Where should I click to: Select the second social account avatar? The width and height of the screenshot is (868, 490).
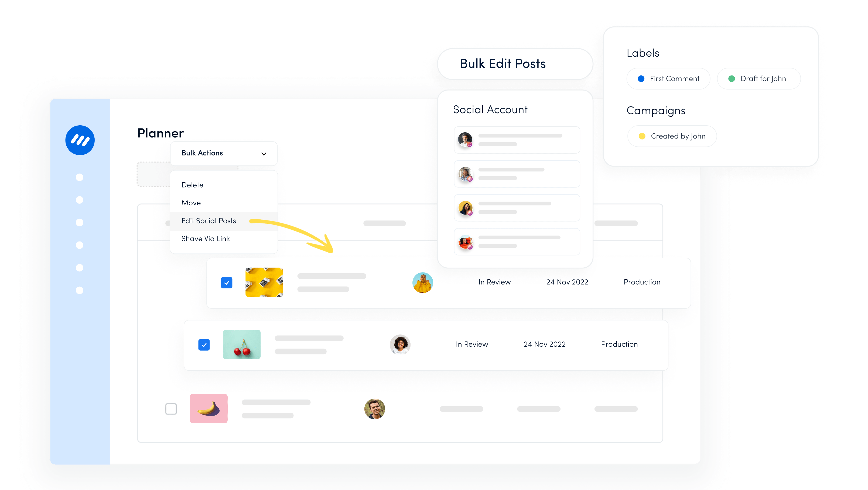pos(465,173)
